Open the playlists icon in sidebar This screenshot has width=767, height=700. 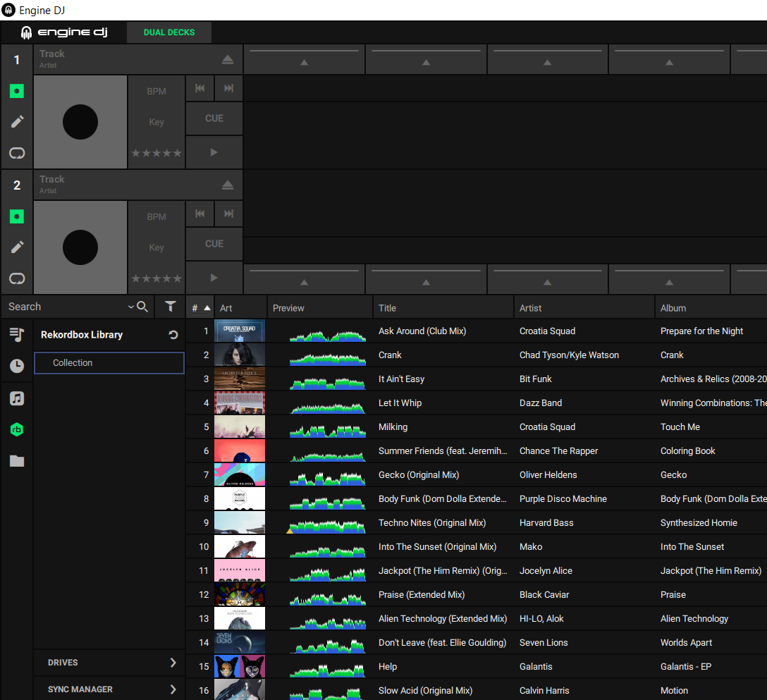(x=17, y=335)
